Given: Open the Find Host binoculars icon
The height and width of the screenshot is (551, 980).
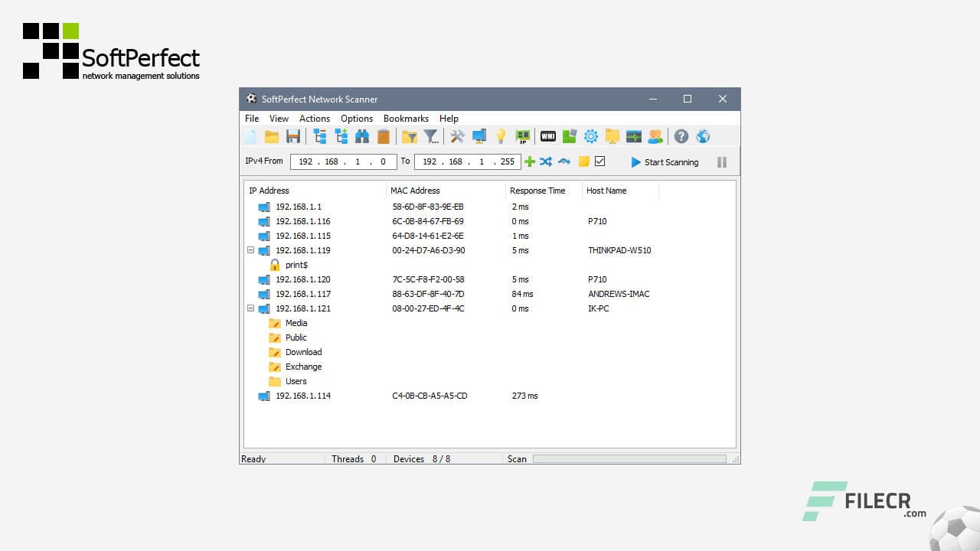Looking at the screenshot, I should [360, 136].
